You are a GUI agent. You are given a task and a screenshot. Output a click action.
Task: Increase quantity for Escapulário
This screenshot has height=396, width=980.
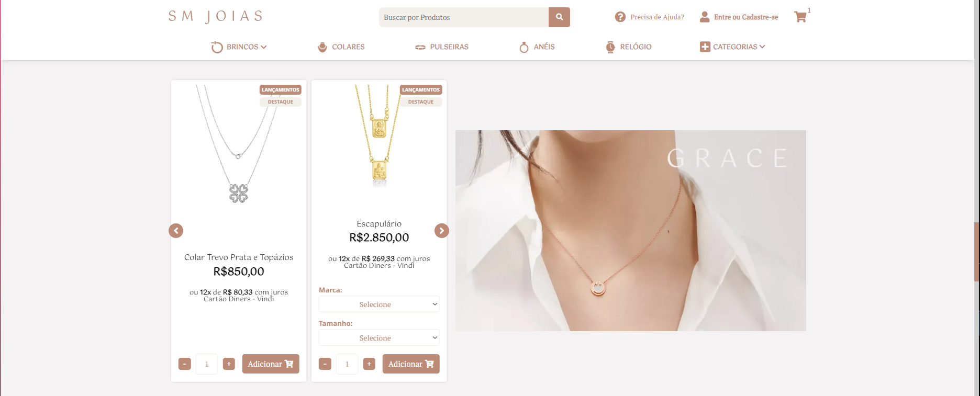pyautogui.click(x=369, y=364)
